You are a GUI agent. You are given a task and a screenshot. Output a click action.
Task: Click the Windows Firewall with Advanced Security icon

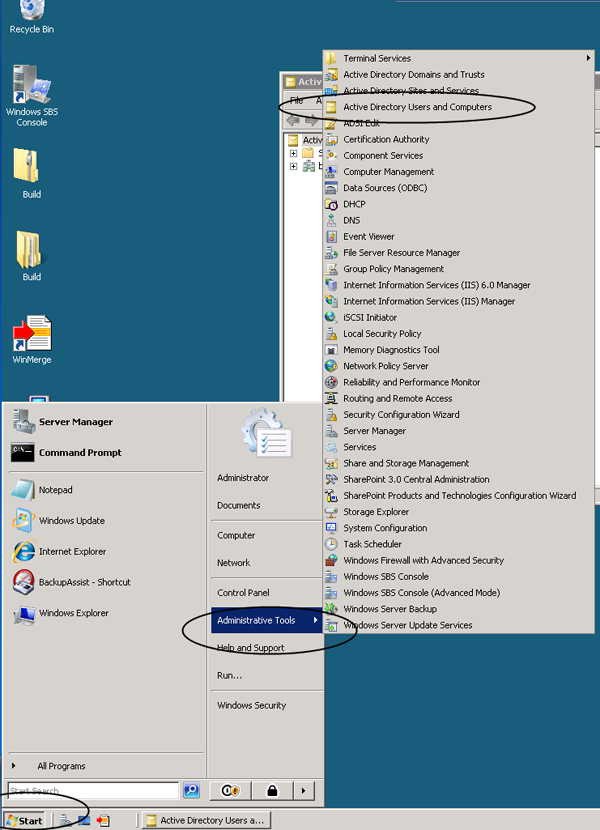pos(331,561)
